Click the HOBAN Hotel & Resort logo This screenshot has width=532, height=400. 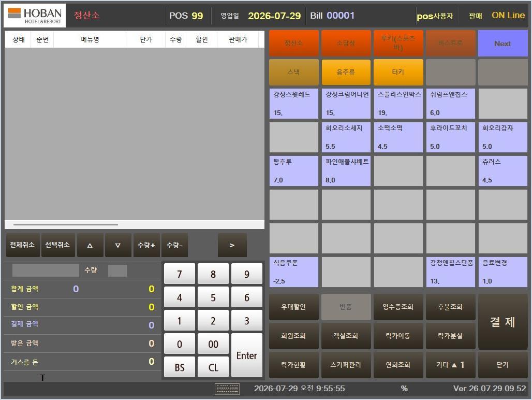tap(35, 16)
